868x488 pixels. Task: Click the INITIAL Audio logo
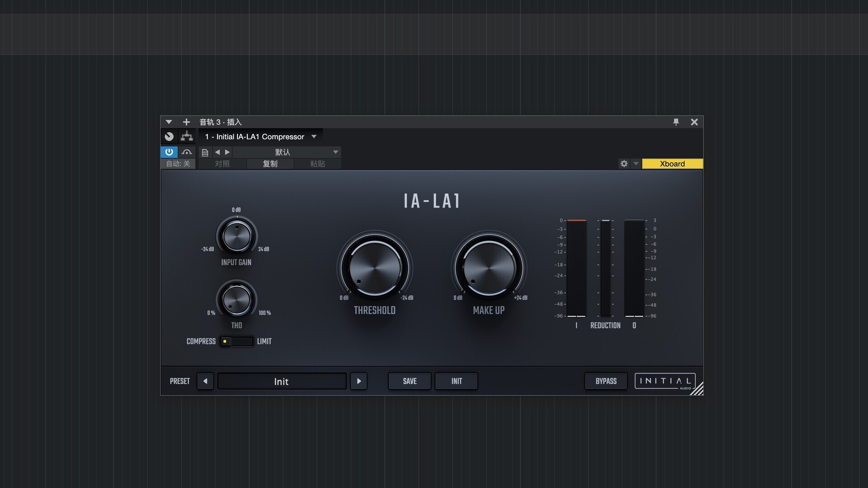tap(665, 381)
